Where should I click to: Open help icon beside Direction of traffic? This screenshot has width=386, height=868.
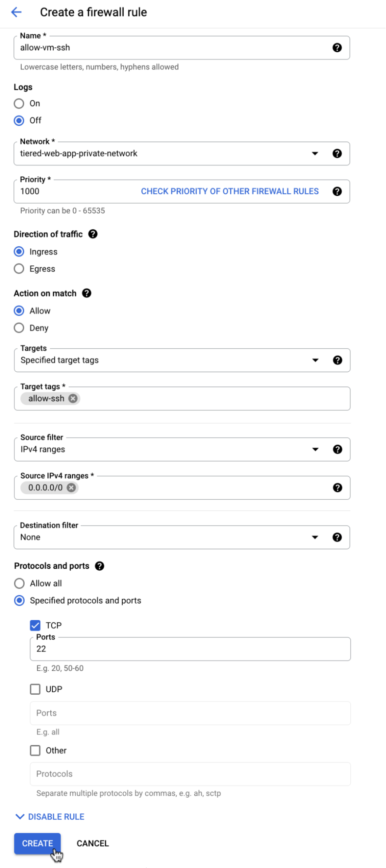[93, 234]
